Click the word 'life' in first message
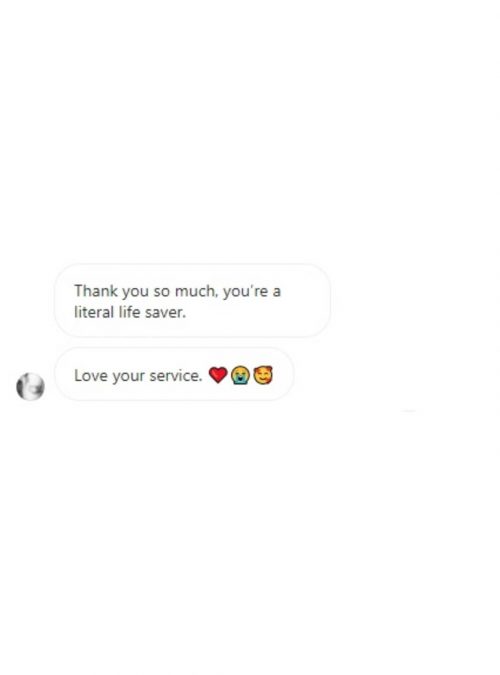Screen dimensions: 500x675 click(129, 312)
